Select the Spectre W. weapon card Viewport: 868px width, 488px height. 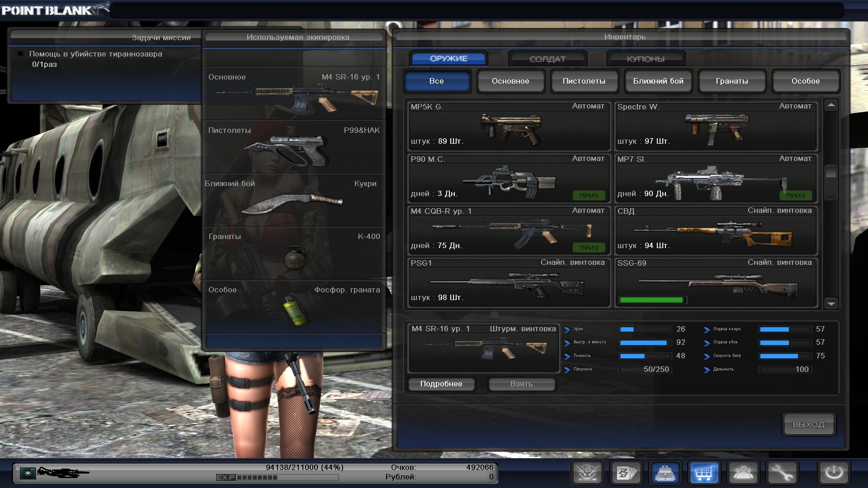click(716, 126)
